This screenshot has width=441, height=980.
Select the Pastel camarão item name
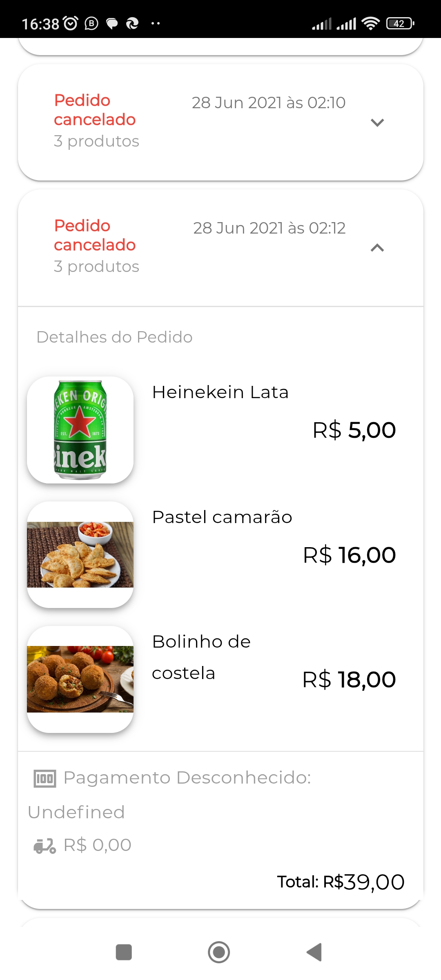pyautogui.click(x=222, y=517)
